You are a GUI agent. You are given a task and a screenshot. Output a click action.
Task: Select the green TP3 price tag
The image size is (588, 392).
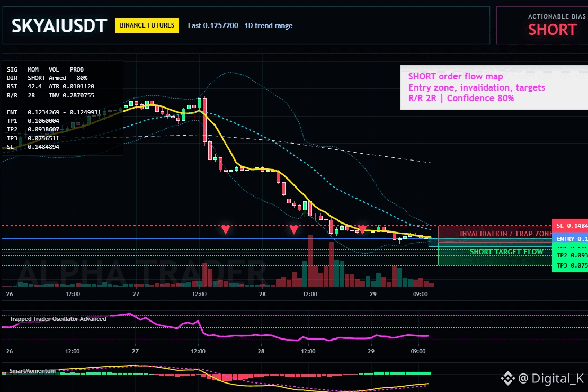pyautogui.click(x=570, y=265)
